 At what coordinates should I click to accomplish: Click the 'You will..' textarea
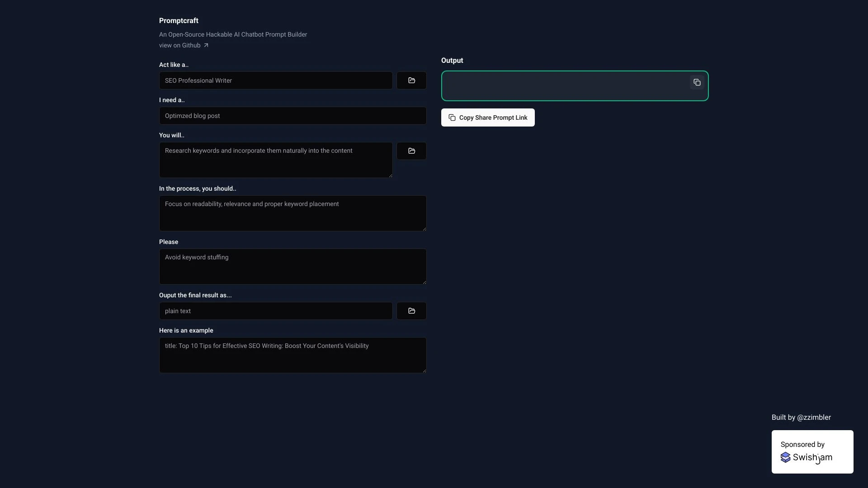(x=275, y=160)
